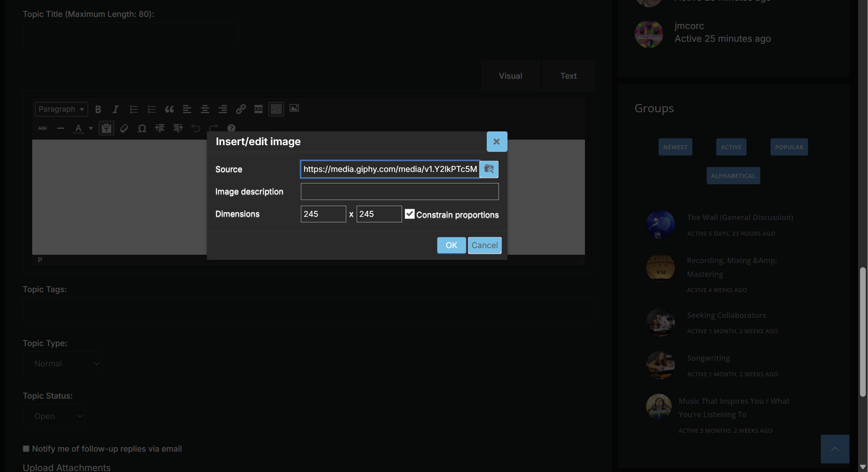This screenshot has width=868, height=472.
Task: Click the blockquote toolbar icon
Action: coord(169,109)
